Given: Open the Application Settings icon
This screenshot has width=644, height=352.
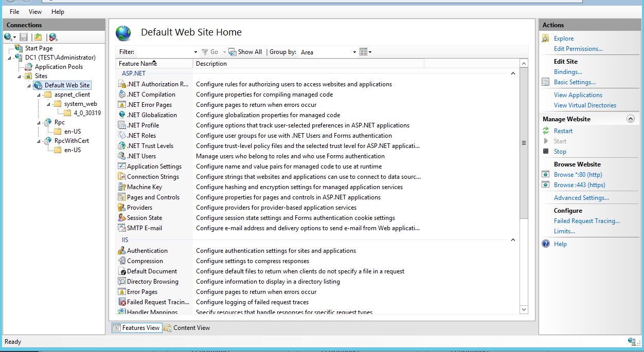Looking at the screenshot, I should coord(122,166).
